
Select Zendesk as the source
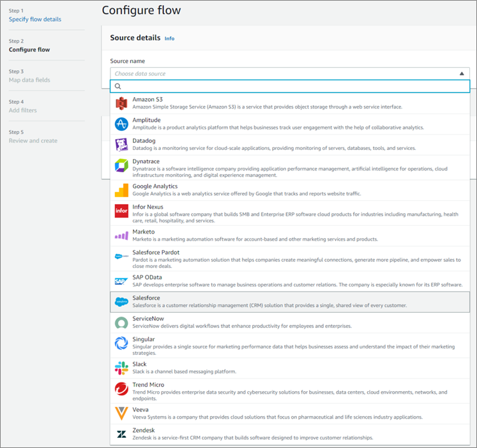tap(290, 435)
